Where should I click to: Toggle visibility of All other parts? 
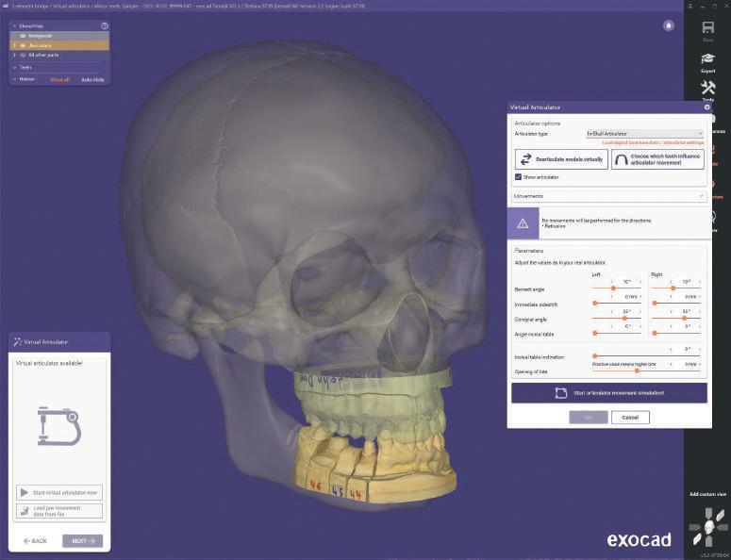[x=23, y=55]
